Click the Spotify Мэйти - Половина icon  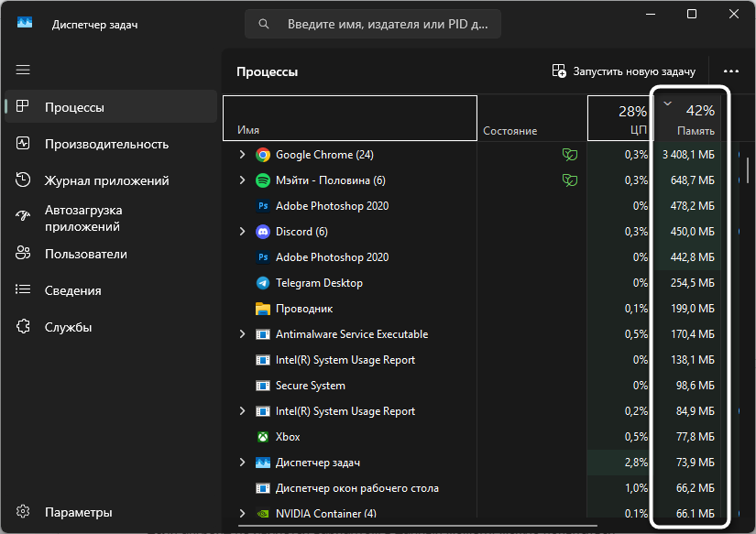click(263, 180)
